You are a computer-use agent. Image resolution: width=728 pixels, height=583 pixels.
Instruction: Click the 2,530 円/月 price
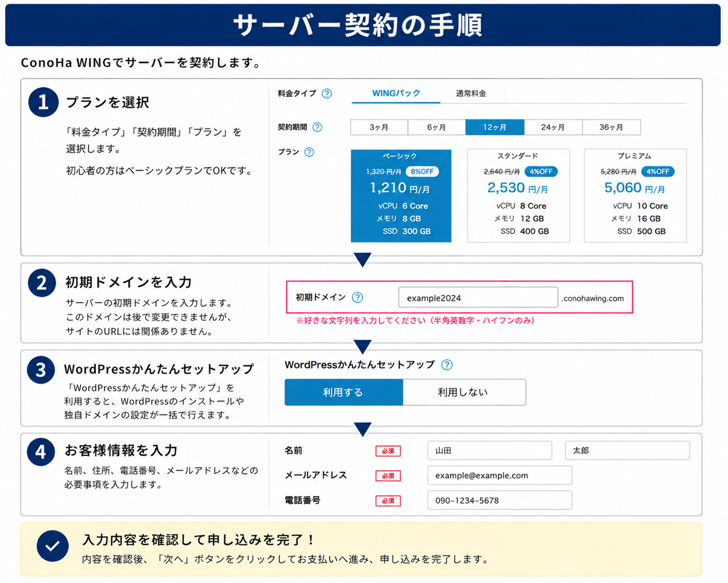(x=518, y=188)
